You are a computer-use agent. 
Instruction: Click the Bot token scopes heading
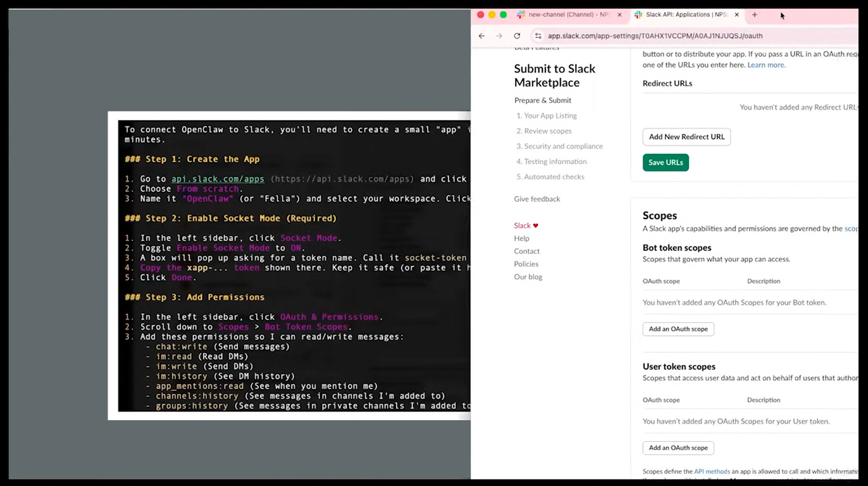pyautogui.click(x=677, y=248)
